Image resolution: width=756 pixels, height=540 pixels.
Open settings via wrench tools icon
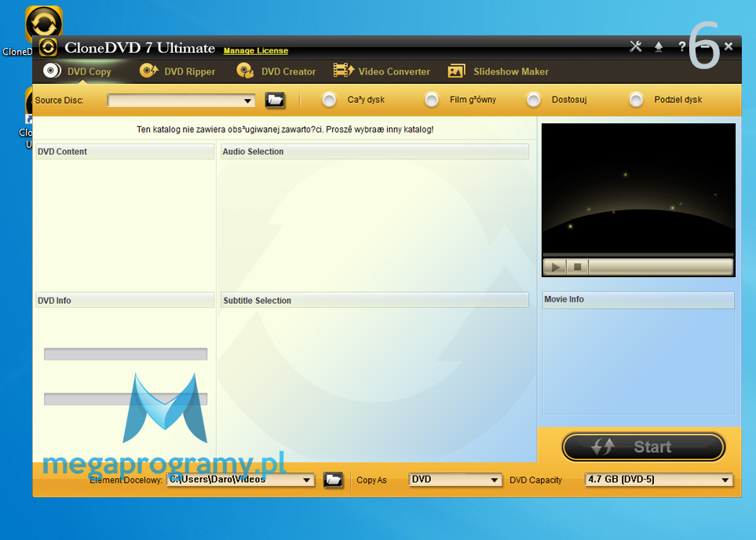coord(635,46)
